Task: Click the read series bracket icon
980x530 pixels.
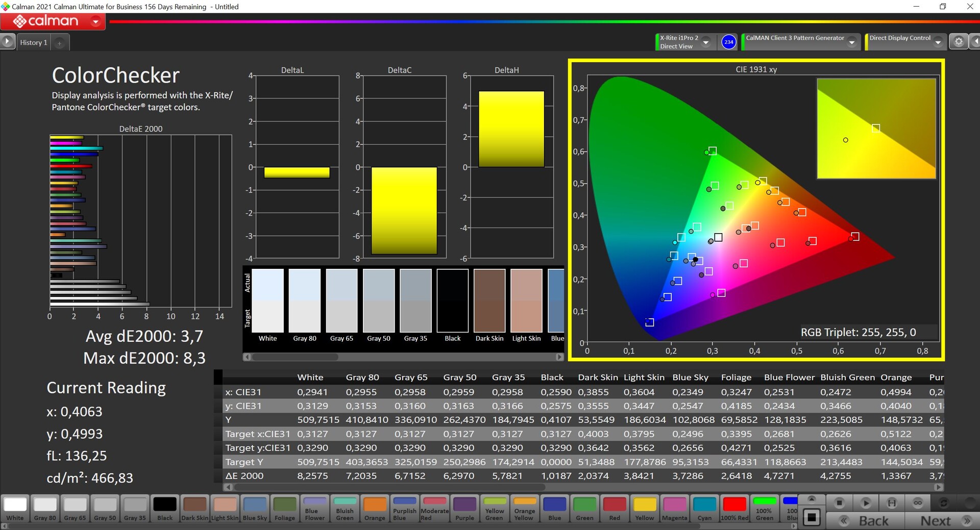Action: pyautogui.click(x=892, y=503)
